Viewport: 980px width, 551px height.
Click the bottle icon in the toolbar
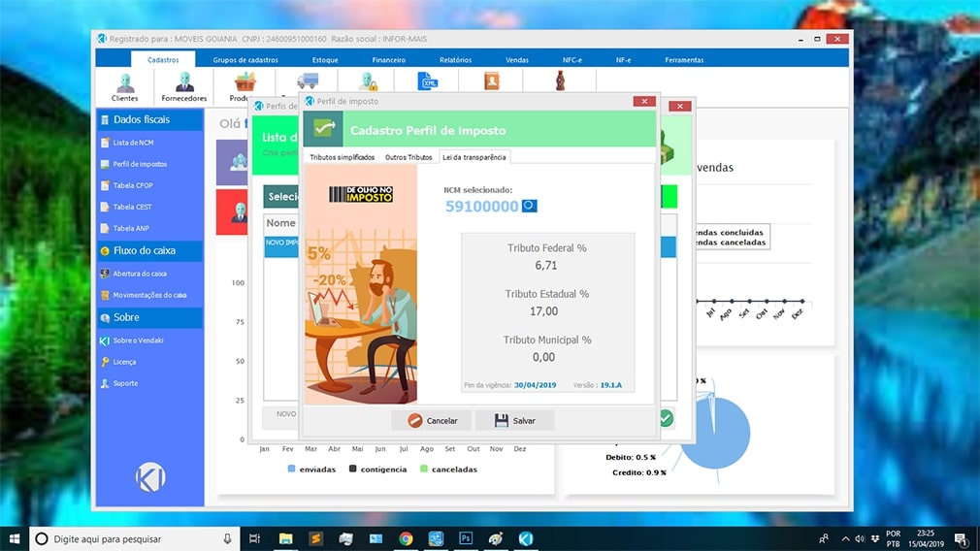click(x=560, y=81)
